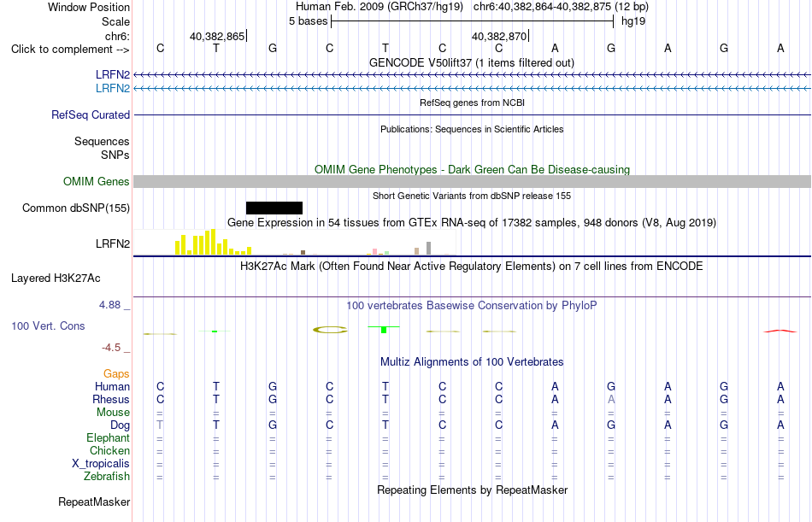This screenshot has height=522, width=812.
Task: Click the Rhesus alignment row label
Action: (x=111, y=400)
